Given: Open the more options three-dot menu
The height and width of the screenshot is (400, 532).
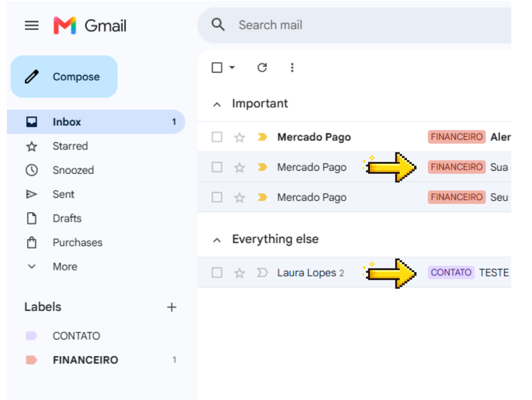Looking at the screenshot, I should pyautogui.click(x=292, y=67).
